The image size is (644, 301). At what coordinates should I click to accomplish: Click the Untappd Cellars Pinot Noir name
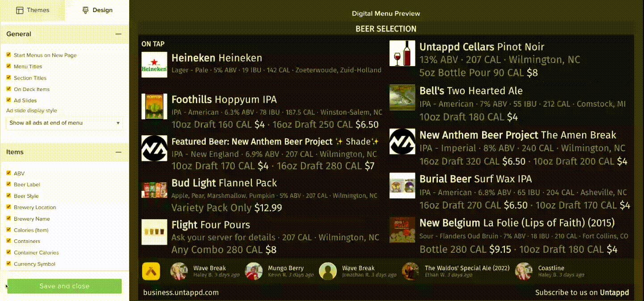click(482, 47)
